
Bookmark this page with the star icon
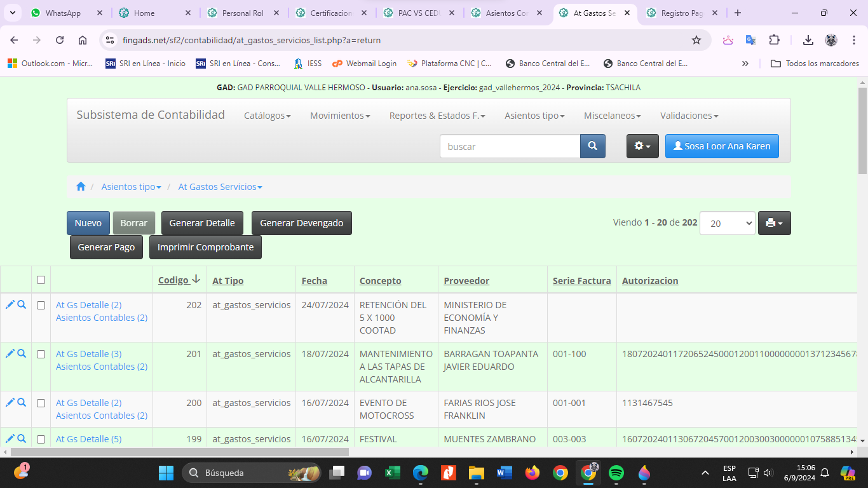pos(696,40)
